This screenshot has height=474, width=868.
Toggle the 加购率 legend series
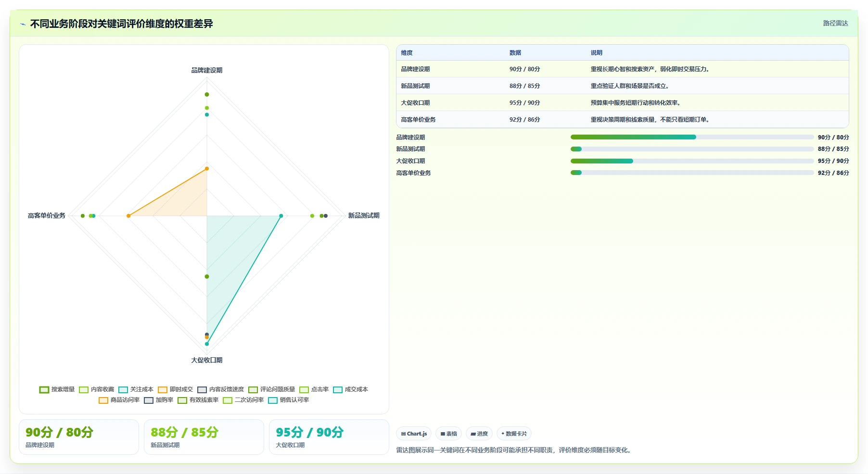[159, 400]
